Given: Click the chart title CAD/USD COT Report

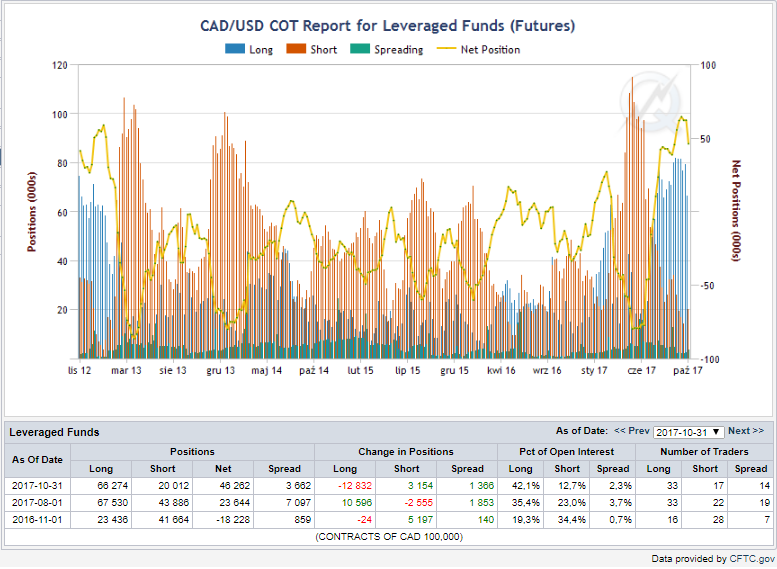Looking at the screenshot, I should (388, 26).
